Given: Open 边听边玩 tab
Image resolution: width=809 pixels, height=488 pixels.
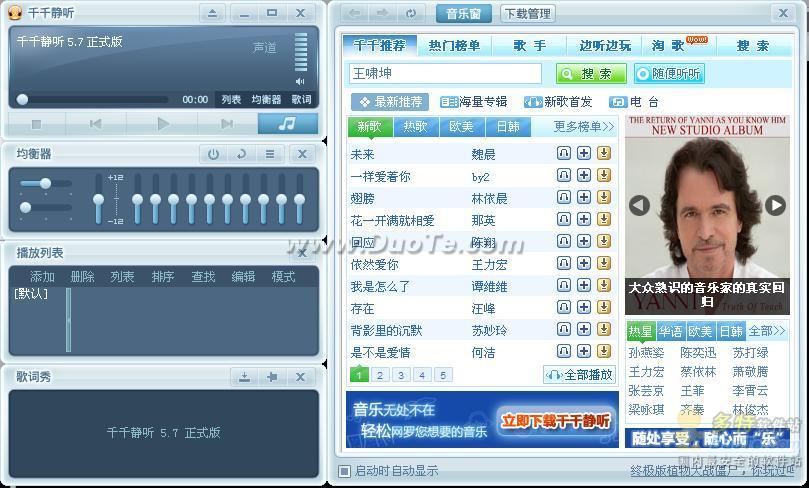Looking at the screenshot, I should pyautogui.click(x=605, y=45).
